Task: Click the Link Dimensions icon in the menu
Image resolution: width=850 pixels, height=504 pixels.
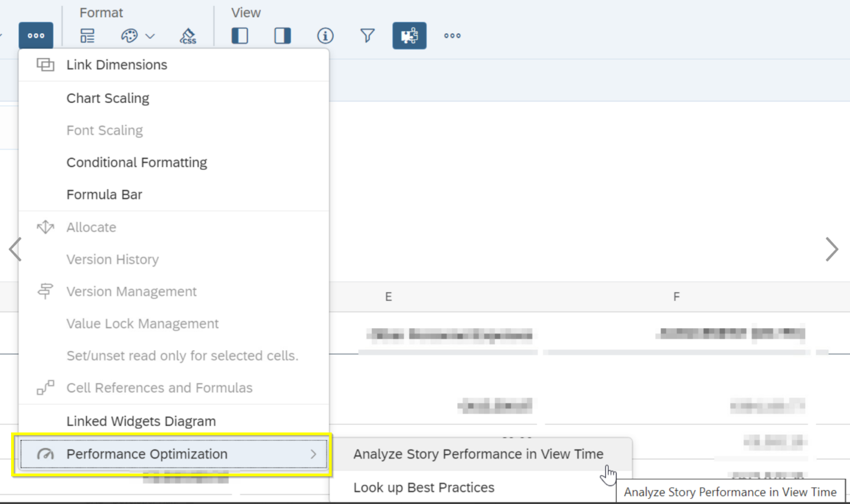Action: (45, 64)
